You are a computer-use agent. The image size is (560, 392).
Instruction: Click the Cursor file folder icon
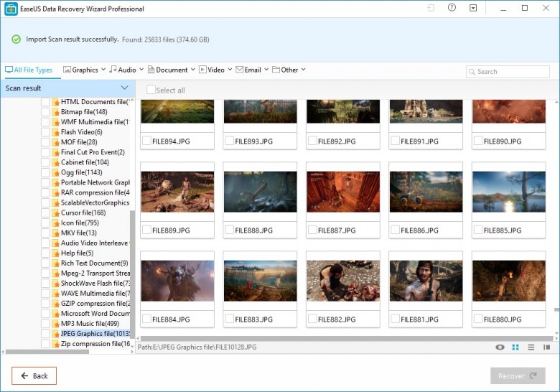(x=55, y=213)
